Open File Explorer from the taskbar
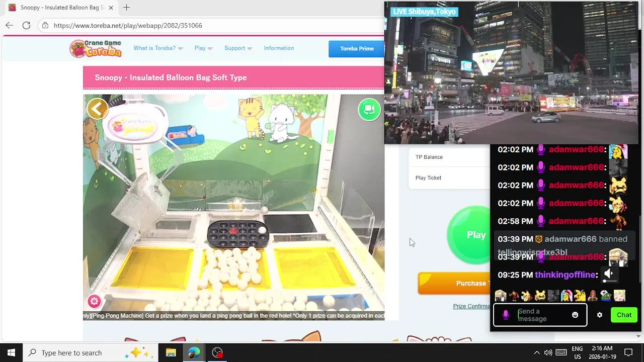 [171, 352]
